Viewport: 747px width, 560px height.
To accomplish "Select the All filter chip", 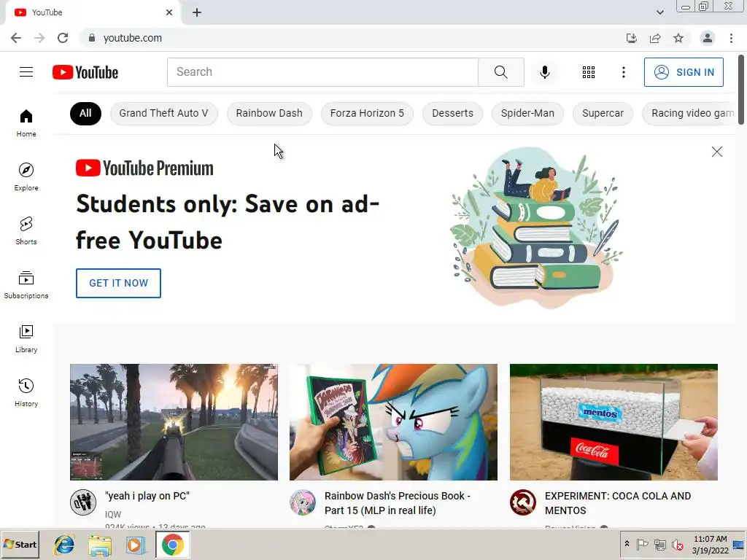I will pyautogui.click(x=85, y=113).
